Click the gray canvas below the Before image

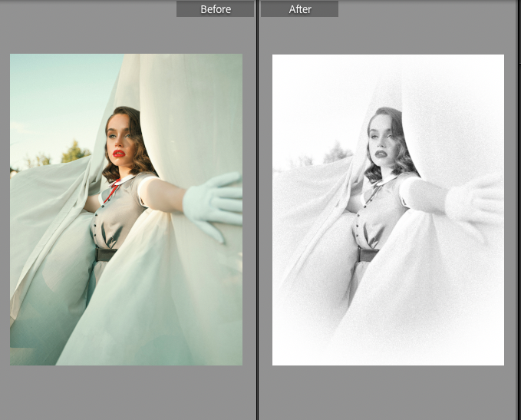(126, 392)
